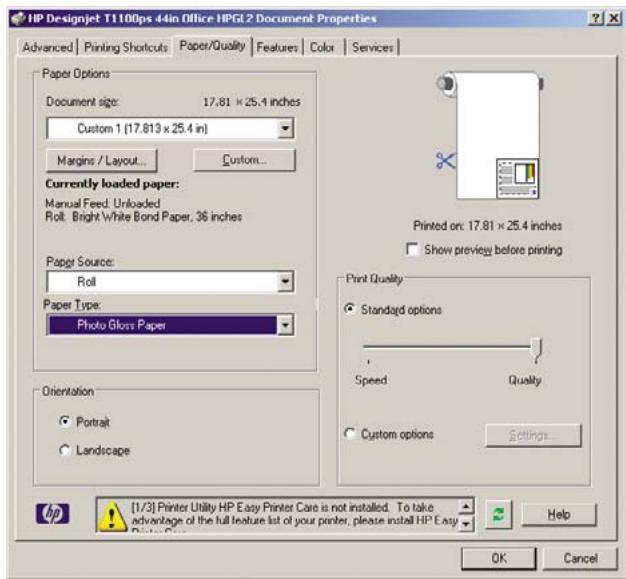Viewport: 626px width, 579px height.
Task: Click the Roll paper source combo box
Action: [x=170, y=282]
